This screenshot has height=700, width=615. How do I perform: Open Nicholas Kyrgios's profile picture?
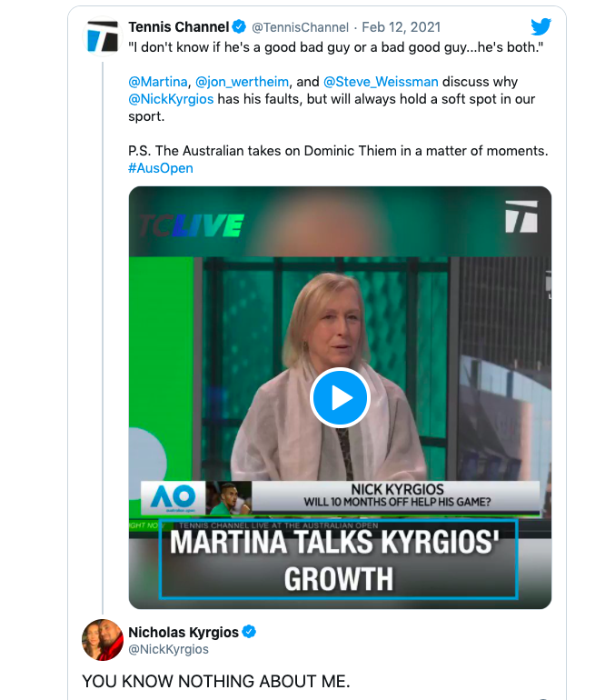click(102, 640)
